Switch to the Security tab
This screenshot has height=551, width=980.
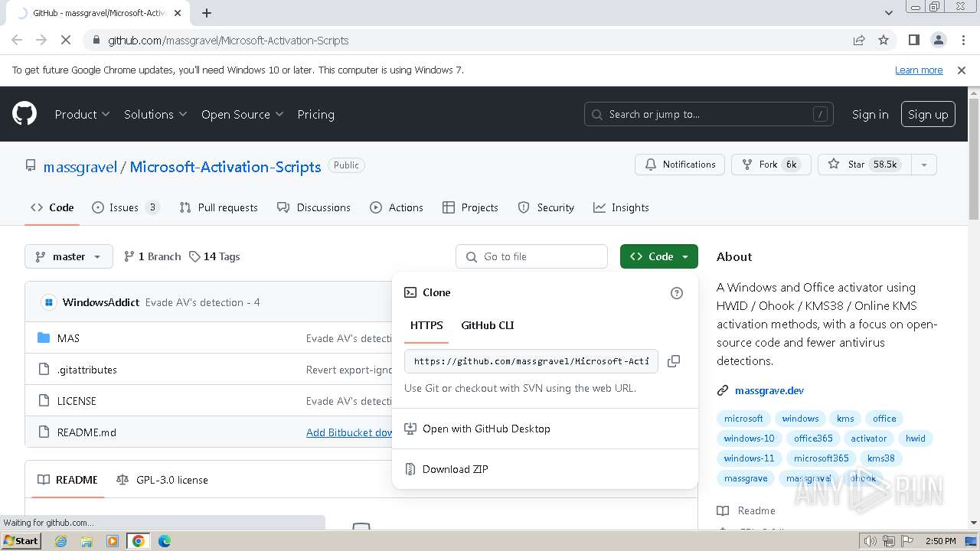[x=546, y=207]
